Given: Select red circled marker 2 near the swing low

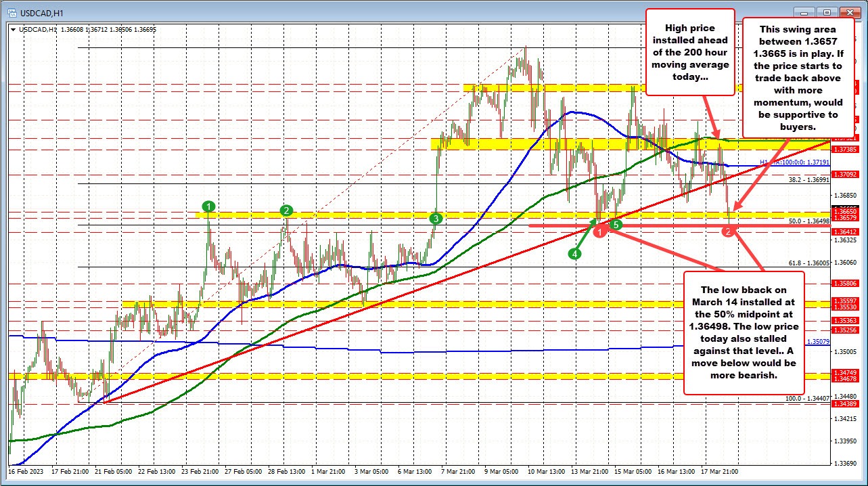Looking at the screenshot, I should [x=728, y=231].
